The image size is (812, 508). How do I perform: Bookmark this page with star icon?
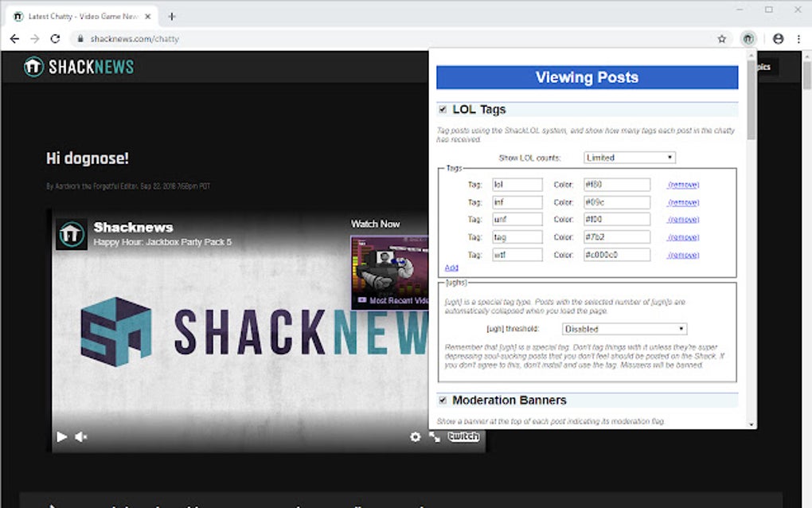[x=722, y=39]
